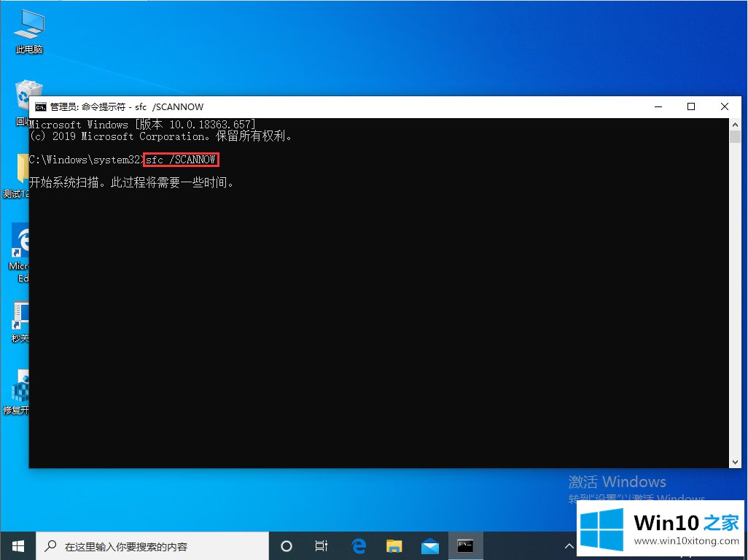Launch Microsoft Edge from the taskbar
Image resolution: width=748 pixels, height=560 pixels.
[x=358, y=545]
